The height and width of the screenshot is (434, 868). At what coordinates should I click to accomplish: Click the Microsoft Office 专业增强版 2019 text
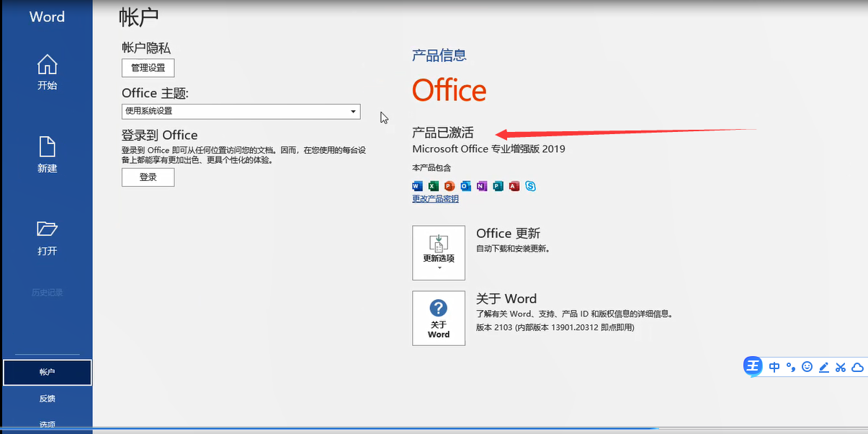[488, 149]
